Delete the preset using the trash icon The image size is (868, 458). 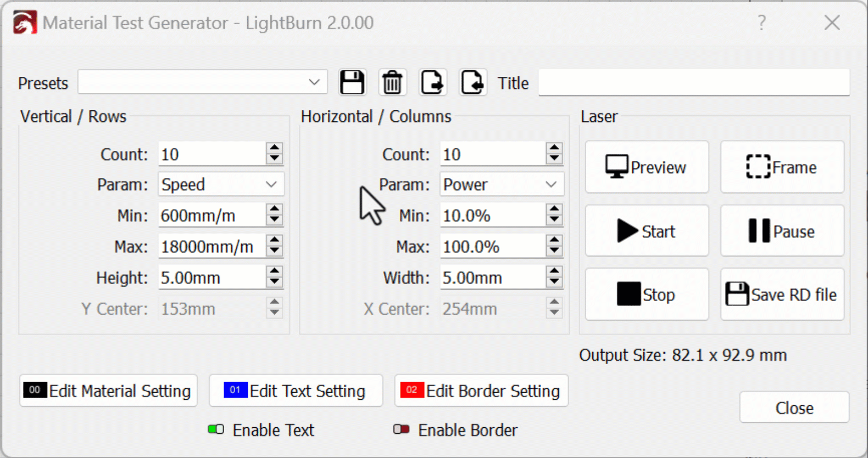click(x=392, y=83)
